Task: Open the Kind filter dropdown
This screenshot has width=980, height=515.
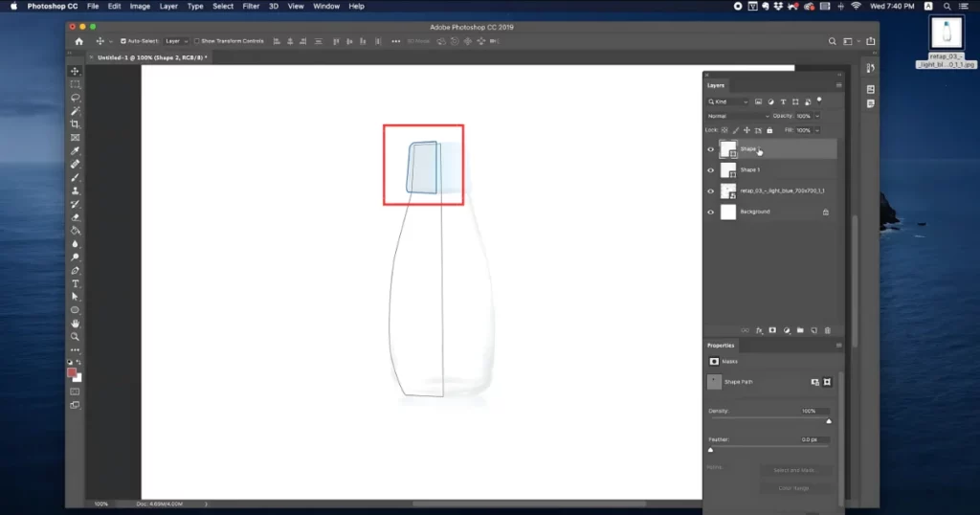Action: [728, 101]
